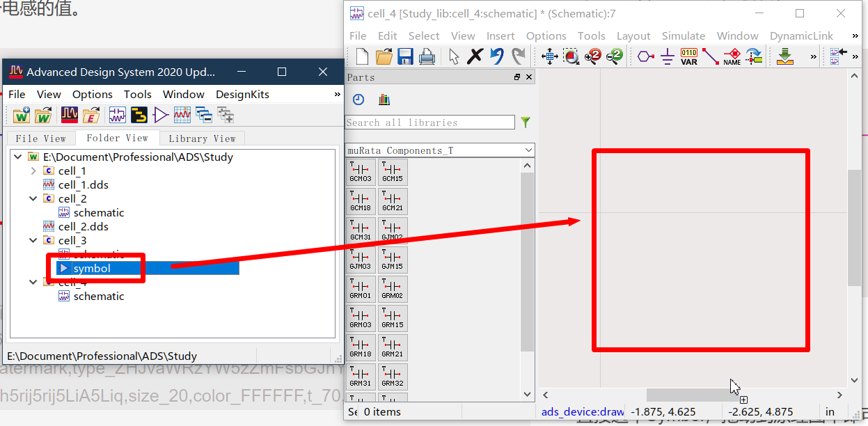View all with four-arrow icon

[550, 56]
